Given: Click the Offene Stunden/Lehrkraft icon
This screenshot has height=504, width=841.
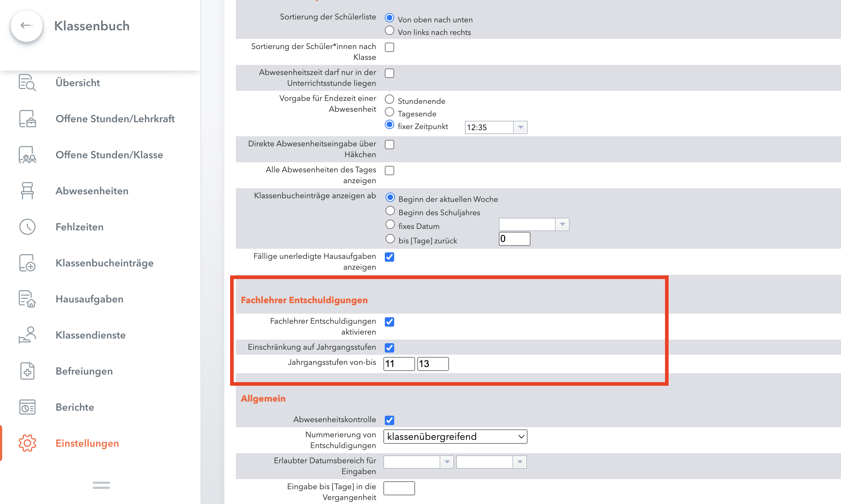Looking at the screenshot, I should [27, 119].
